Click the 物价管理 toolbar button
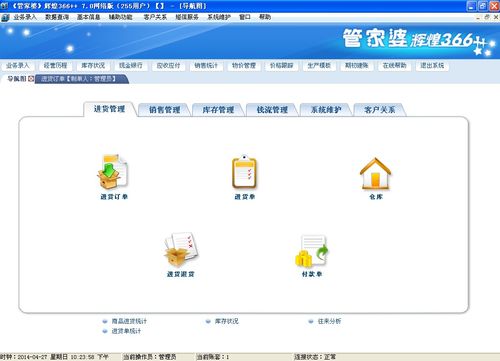This screenshot has height=361, width=500. tap(244, 66)
